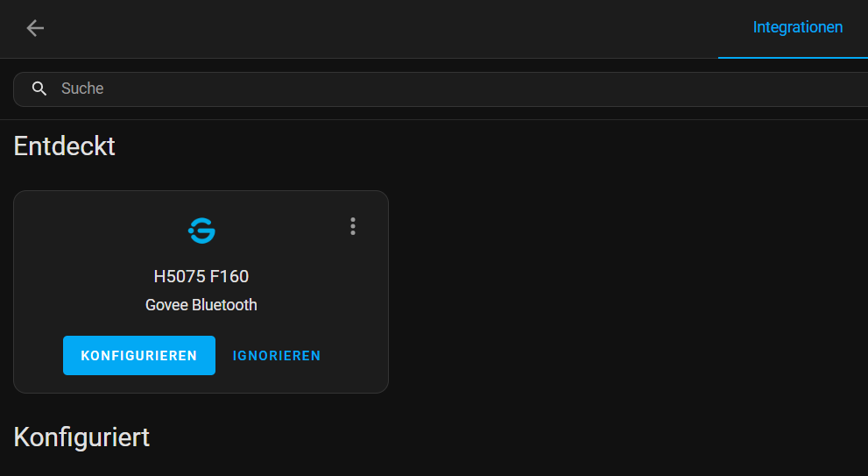Click the Govee Bluetooth integration label

201,305
